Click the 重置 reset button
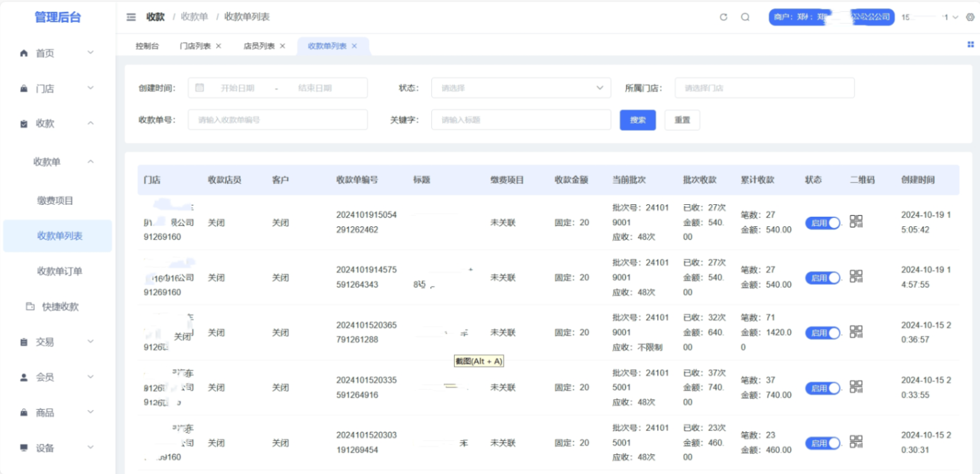980x474 pixels. point(682,120)
